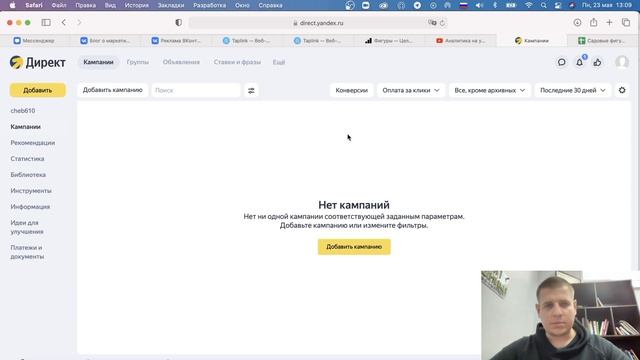
Task: Click Добавить кампанию toolbar button
Action: point(113,90)
